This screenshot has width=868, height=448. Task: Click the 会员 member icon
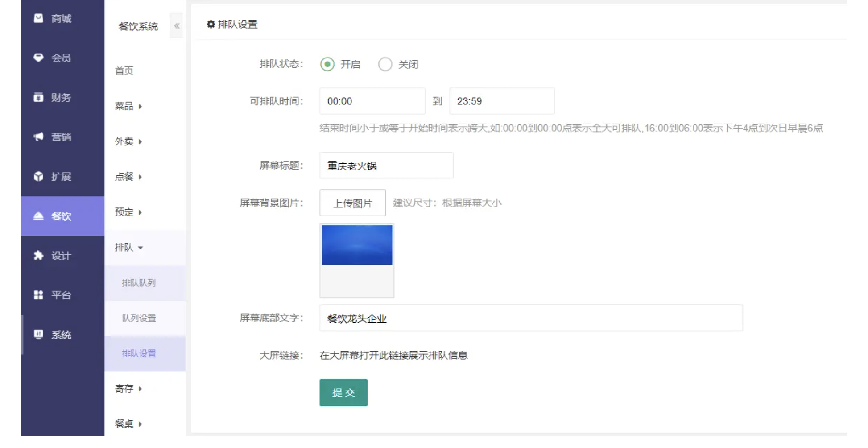coord(39,58)
